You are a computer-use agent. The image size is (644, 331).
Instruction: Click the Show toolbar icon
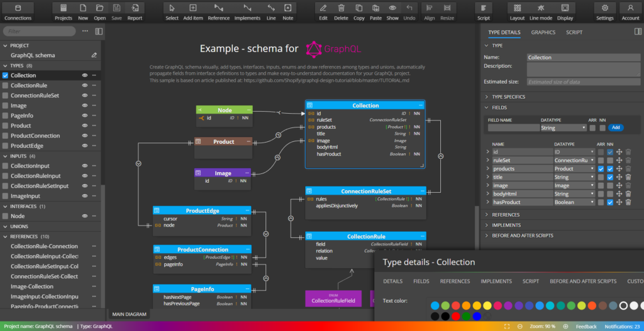[x=392, y=12]
